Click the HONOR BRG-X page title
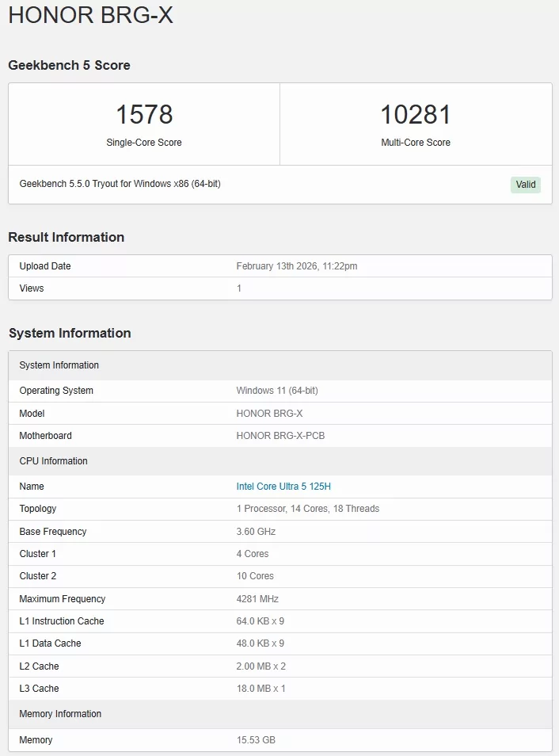This screenshot has width=559, height=756. tap(90, 16)
